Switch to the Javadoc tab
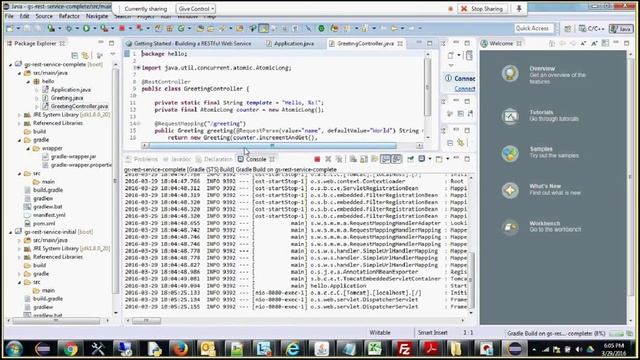Viewport: 640px width, 360px height. tap(177, 159)
